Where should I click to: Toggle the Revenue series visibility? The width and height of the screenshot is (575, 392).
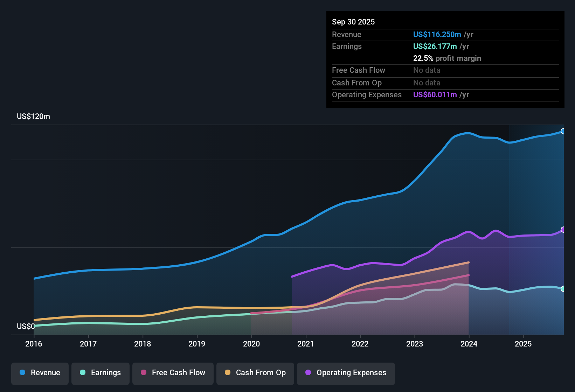coord(40,373)
